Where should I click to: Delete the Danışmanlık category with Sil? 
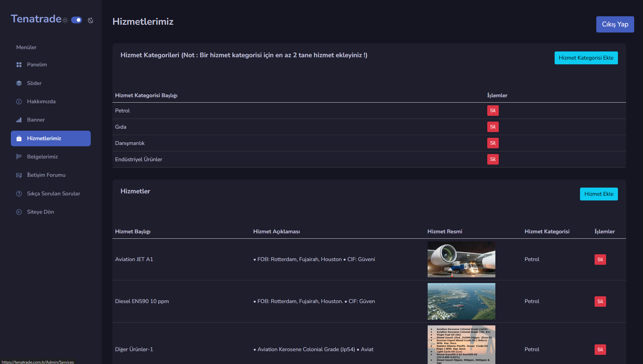493,143
